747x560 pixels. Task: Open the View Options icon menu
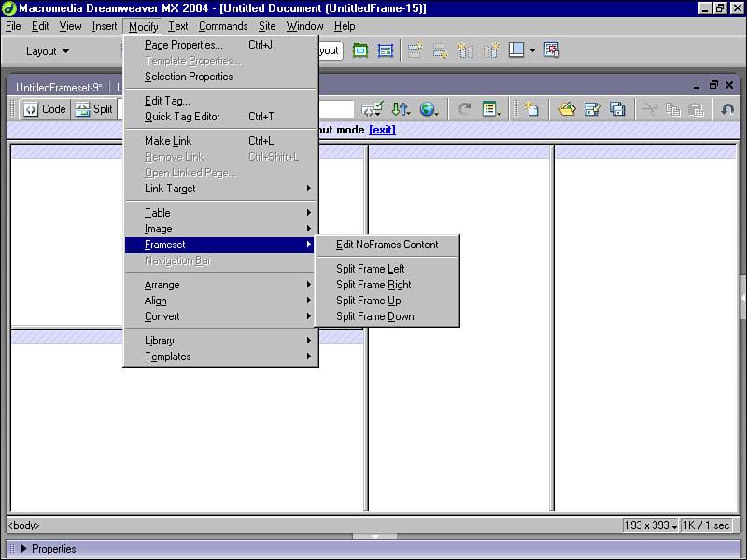[x=491, y=109]
